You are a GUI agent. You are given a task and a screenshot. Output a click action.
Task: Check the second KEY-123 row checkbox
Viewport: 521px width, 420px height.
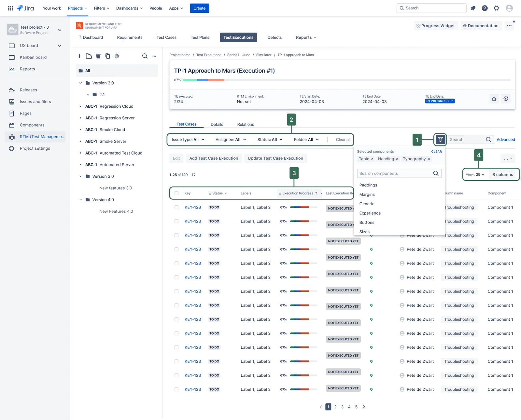[x=176, y=221]
